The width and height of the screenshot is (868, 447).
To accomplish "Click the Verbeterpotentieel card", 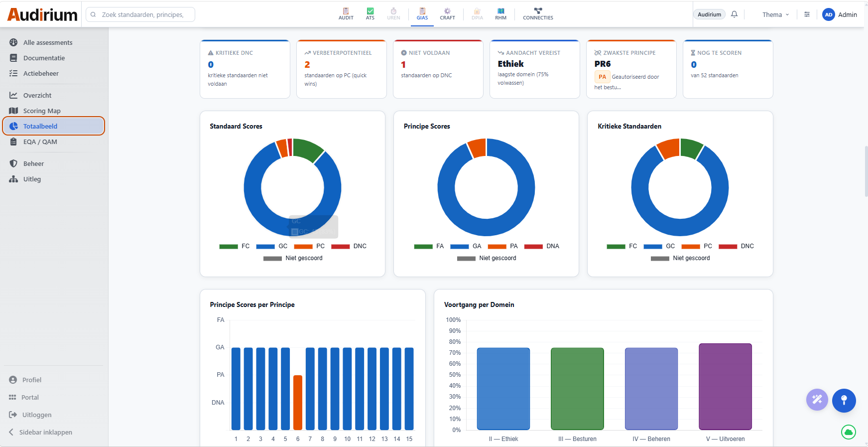I will (342, 69).
